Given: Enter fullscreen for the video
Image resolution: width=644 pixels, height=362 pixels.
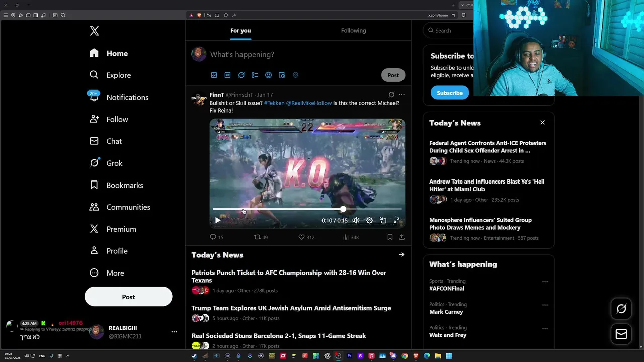Looking at the screenshot, I should (x=396, y=220).
